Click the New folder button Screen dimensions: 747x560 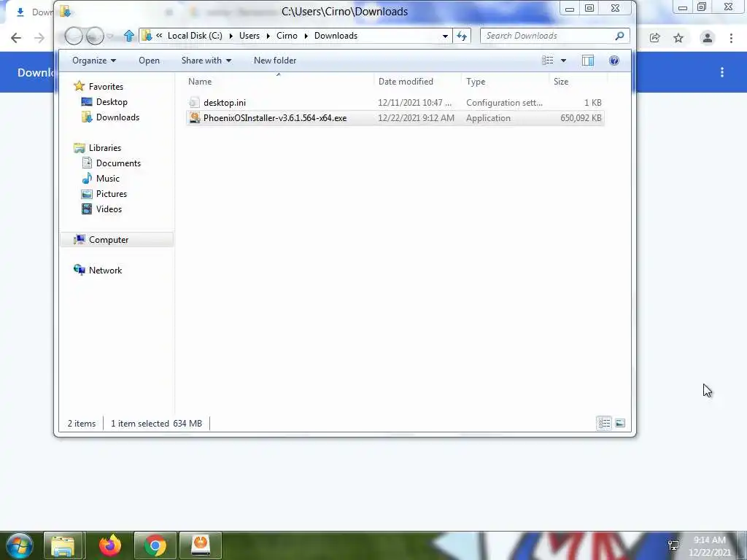[x=275, y=61]
